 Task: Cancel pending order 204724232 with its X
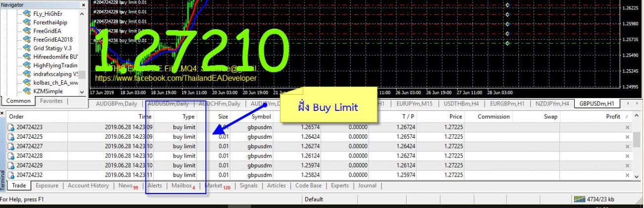tap(627, 175)
